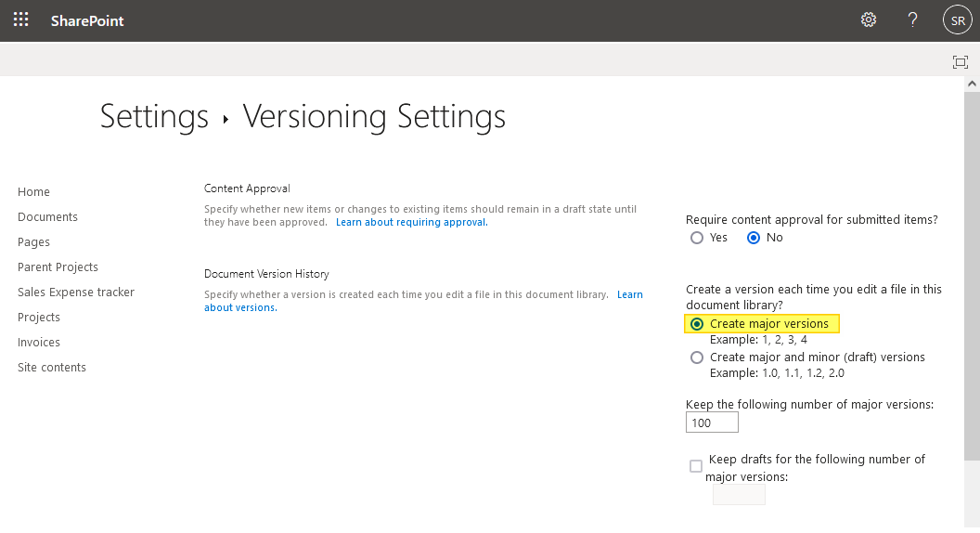Open Learn about requiring approval link
This screenshot has height=533, width=980.
411,223
